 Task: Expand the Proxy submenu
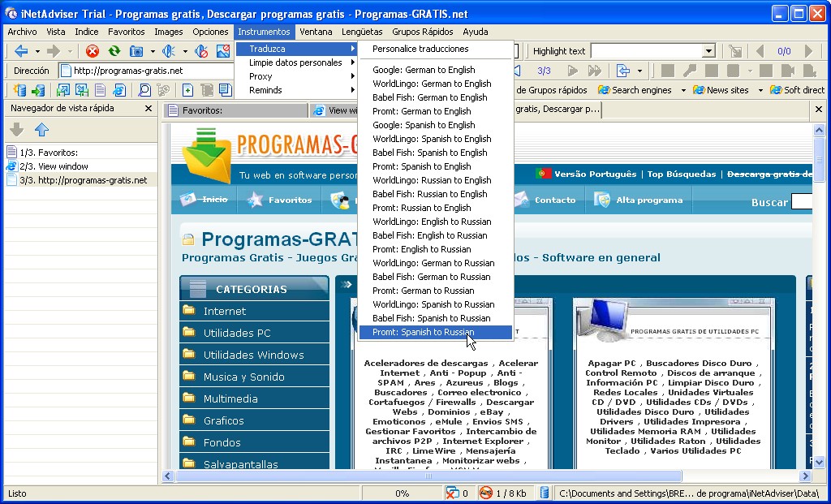pos(295,76)
